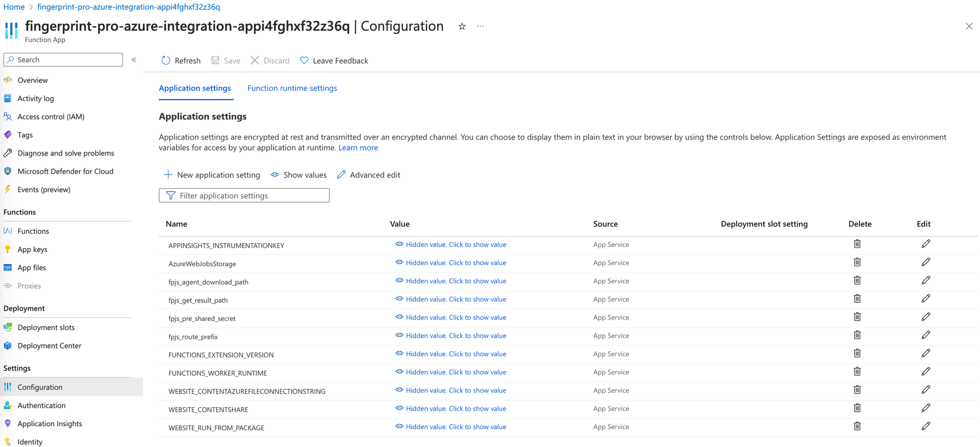980x447 pixels.
Task: Switch to Application settings tab
Action: click(195, 88)
